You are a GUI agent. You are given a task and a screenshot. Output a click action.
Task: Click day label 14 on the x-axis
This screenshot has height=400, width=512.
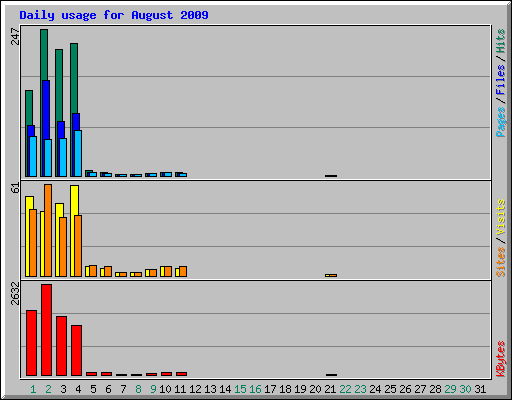pyautogui.click(x=225, y=389)
